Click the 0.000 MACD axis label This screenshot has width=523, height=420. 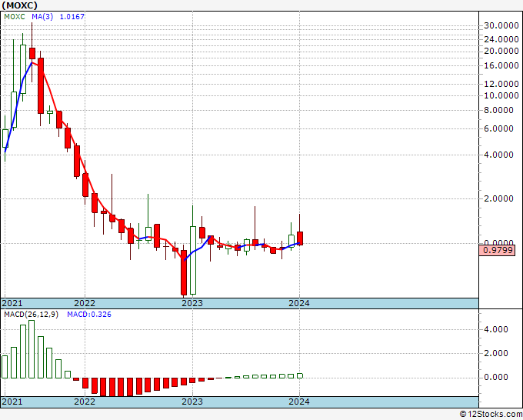point(495,377)
